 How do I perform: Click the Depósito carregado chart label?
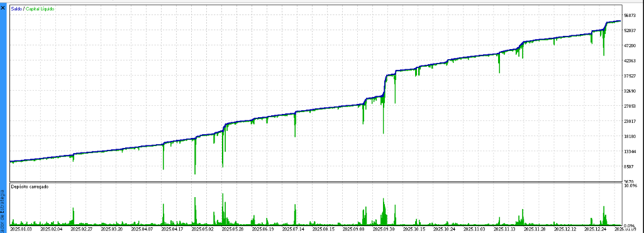click(x=30, y=186)
